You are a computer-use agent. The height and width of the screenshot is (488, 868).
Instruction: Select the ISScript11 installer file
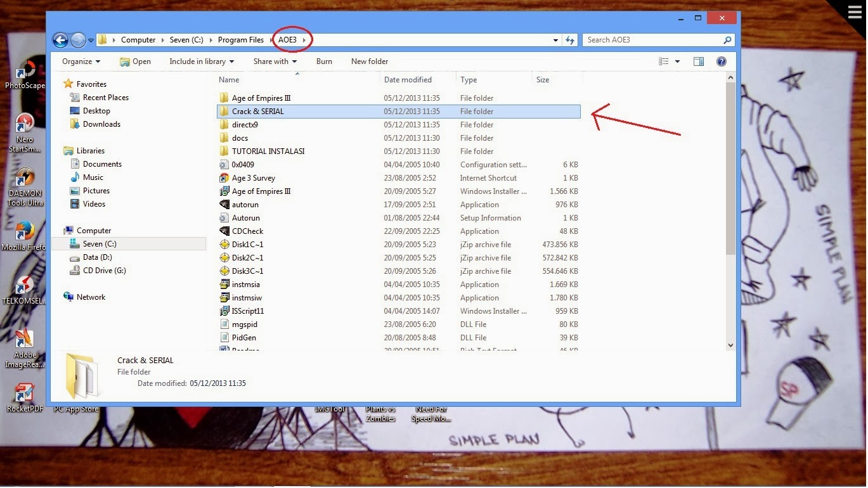coord(398,311)
